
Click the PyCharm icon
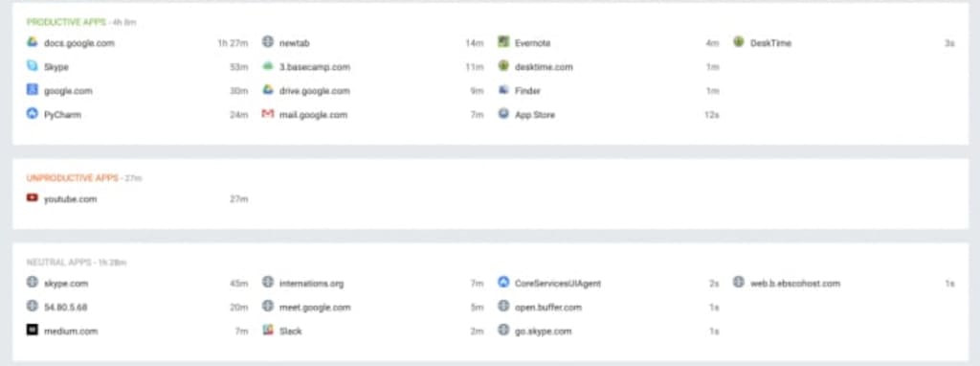pyautogui.click(x=33, y=114)
